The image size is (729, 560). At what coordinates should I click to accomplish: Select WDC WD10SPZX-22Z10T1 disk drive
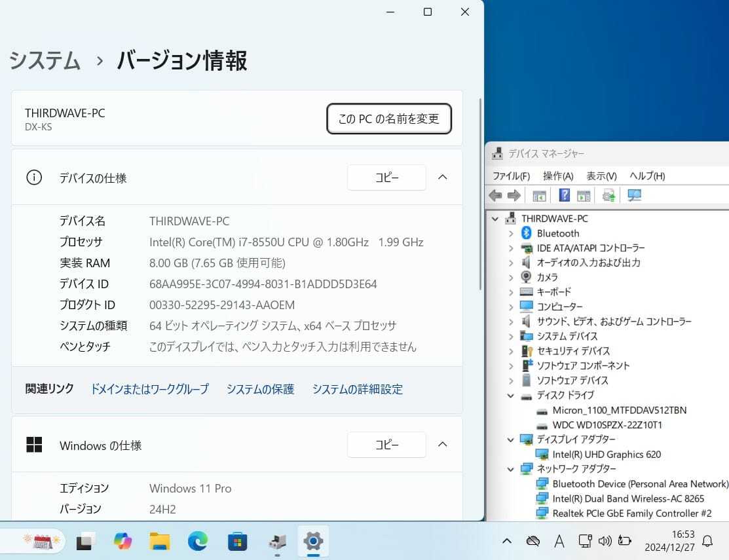pyautogui.click(x=607, y=425)
